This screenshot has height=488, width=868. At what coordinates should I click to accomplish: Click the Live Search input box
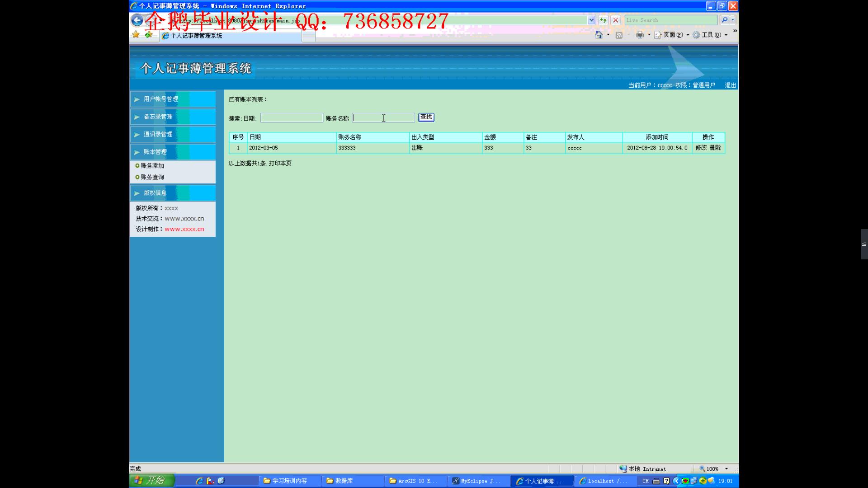coord(671,20)
